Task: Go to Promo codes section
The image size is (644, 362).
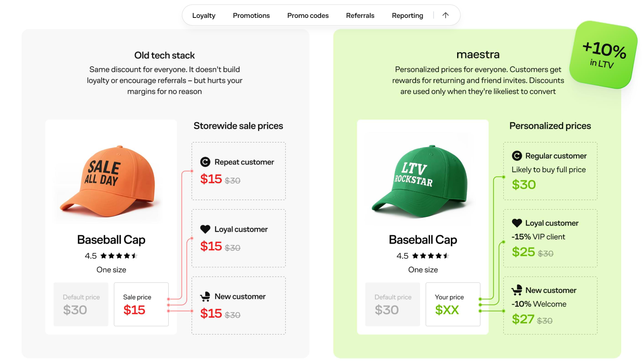Action: point(308,15)
